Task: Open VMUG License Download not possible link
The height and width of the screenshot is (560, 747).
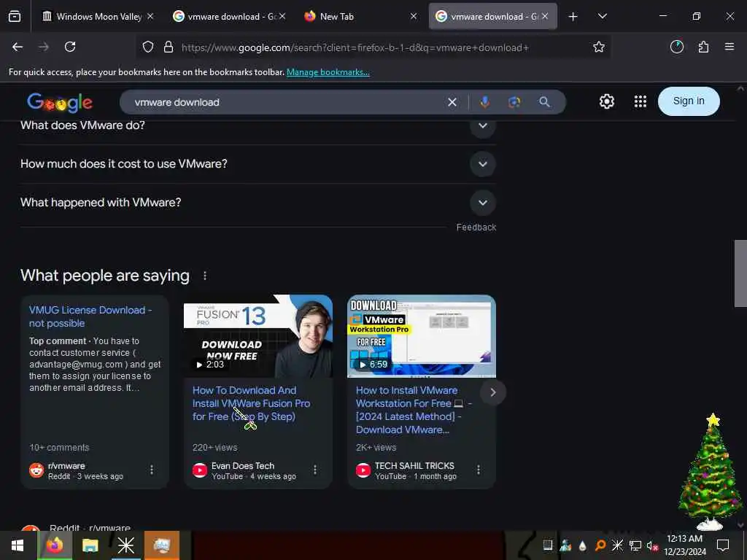Action: point(90,316)
